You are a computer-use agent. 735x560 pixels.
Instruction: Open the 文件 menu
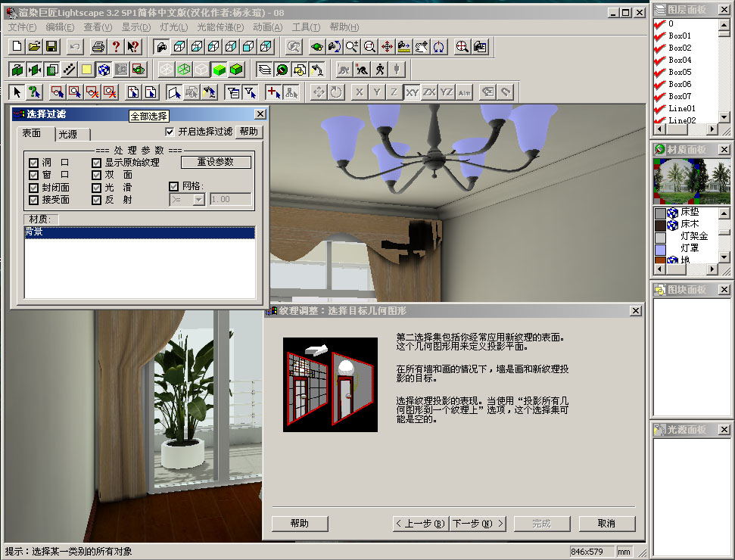coord(22,27)
